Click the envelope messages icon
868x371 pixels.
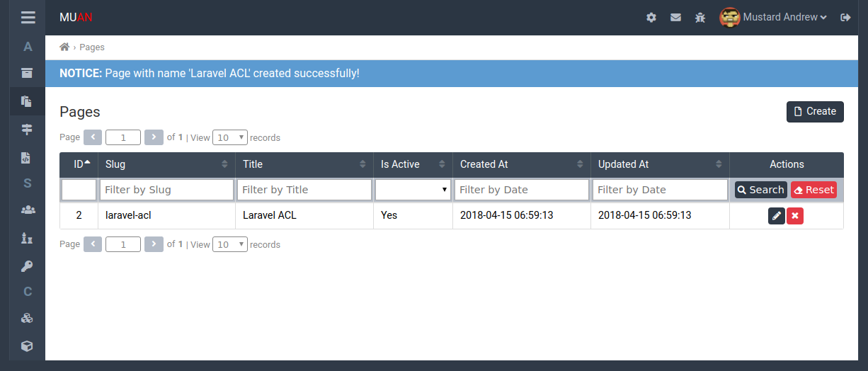[x=675, y=18]
